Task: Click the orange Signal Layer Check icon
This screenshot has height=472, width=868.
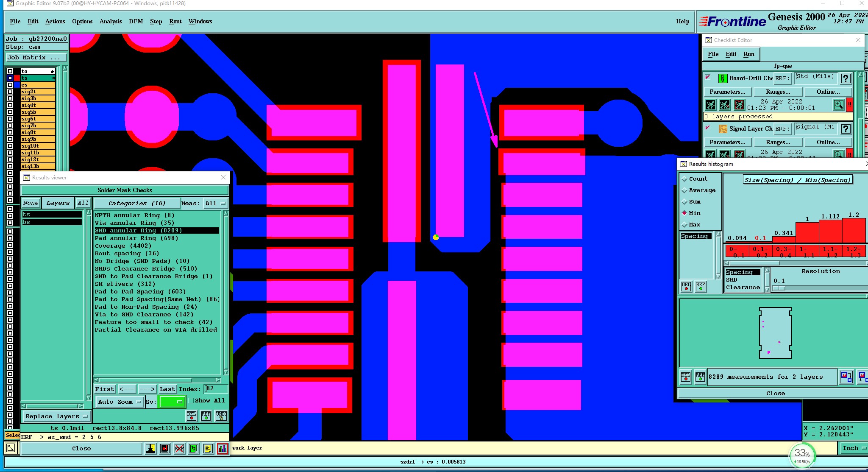Action: [x=723, y=128]
